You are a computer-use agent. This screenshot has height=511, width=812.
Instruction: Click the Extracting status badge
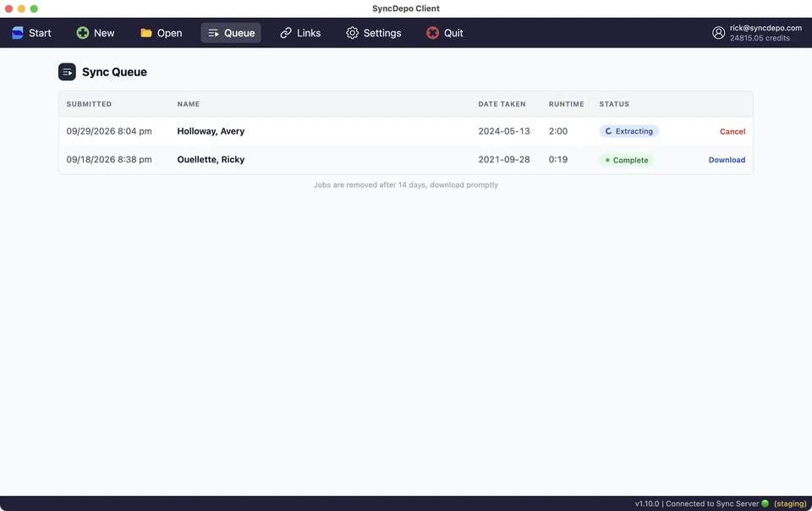628,131
